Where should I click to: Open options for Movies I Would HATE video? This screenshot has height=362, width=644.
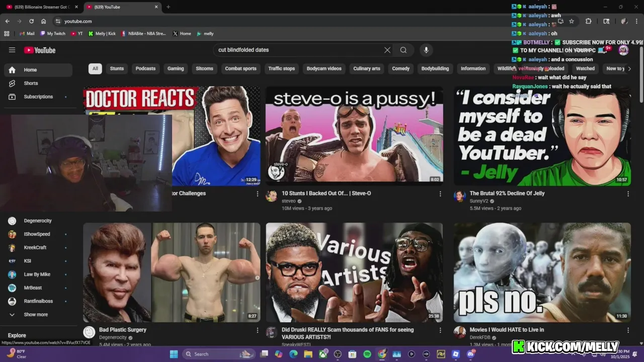628,330
